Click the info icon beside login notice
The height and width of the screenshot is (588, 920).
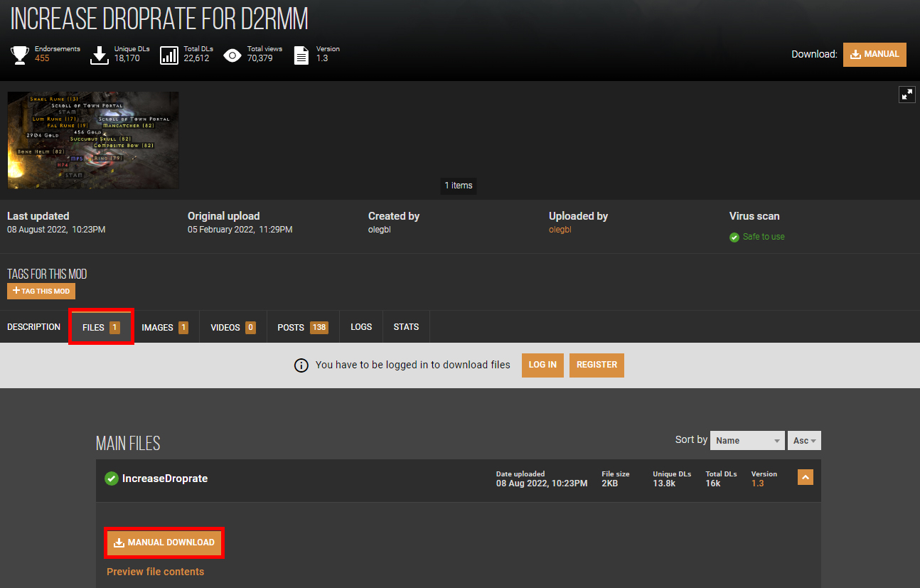coord(301,365)
